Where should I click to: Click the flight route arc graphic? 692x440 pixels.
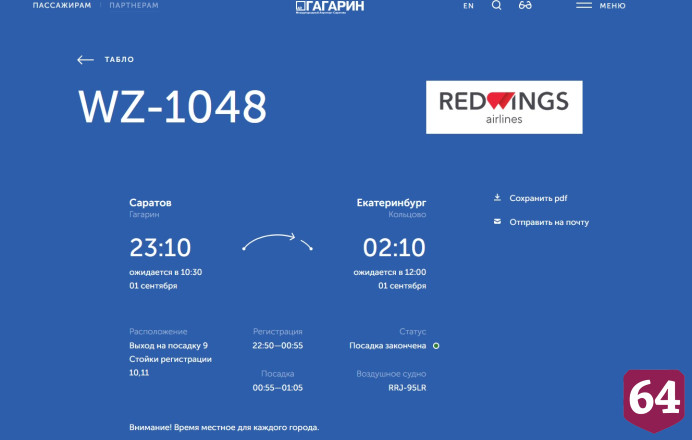tap(278, 242)
